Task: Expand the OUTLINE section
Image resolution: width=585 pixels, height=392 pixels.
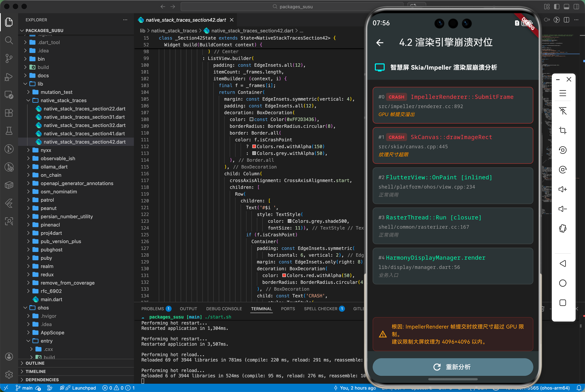Action: pos(35,363)
